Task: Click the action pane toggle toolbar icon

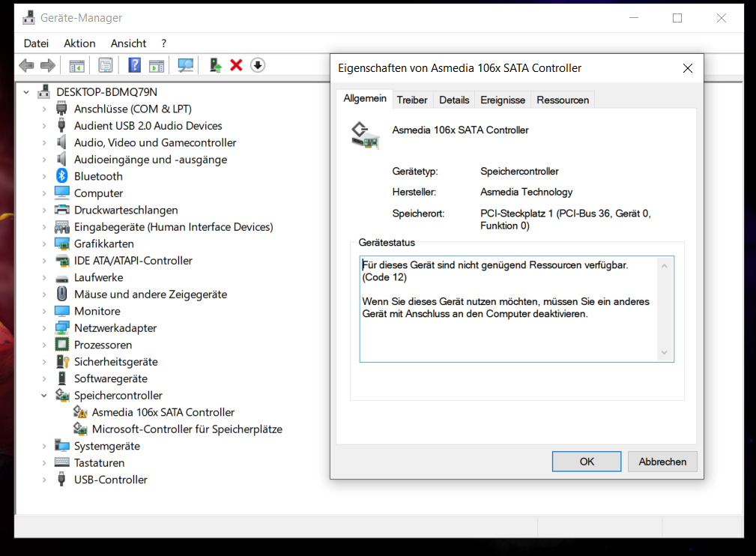Action: (157, 65)
